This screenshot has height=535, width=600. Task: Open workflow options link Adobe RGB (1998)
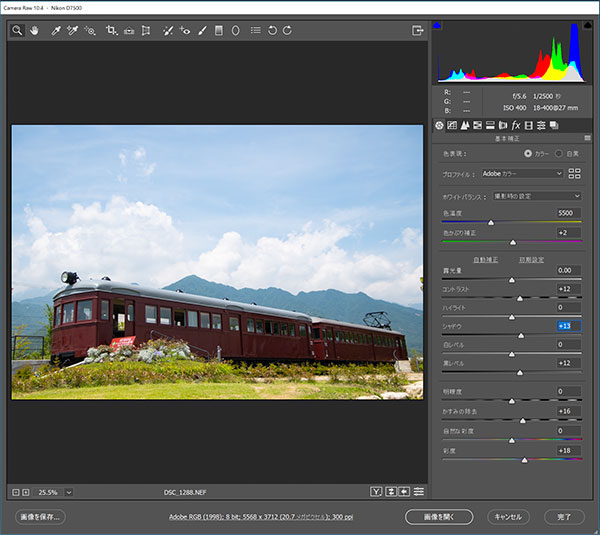click(261, 517)
